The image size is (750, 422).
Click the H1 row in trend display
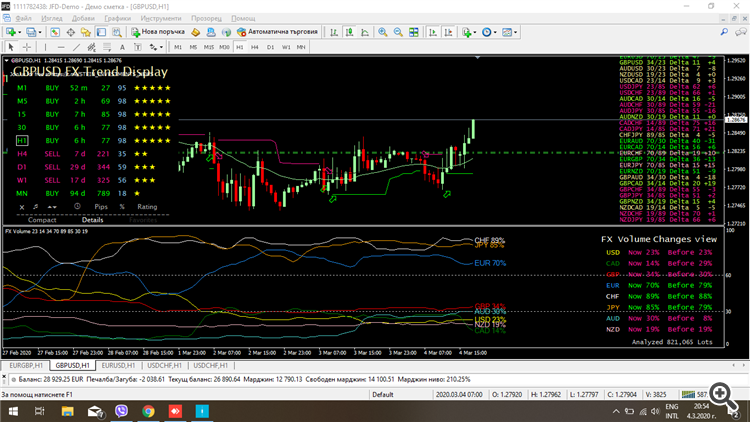[x=23, y=140]
